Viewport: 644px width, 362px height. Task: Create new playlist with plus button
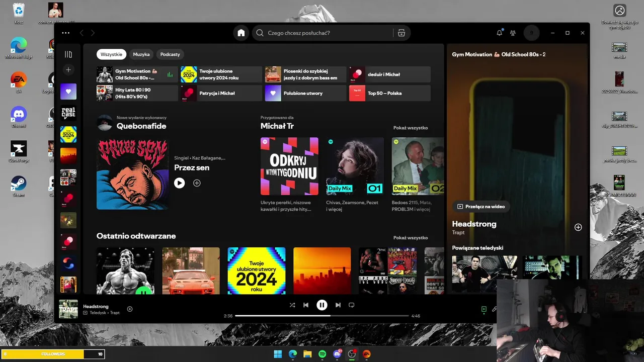pyautogui.click(x=68, y=69)
